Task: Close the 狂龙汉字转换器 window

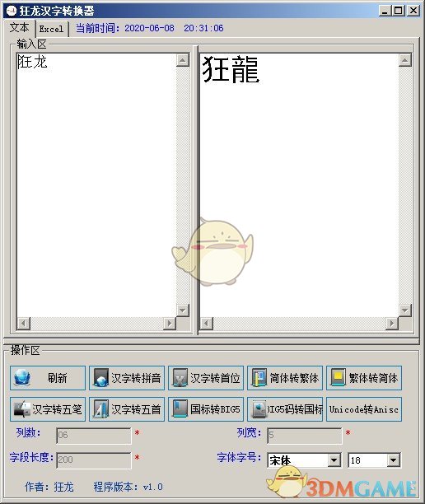Action: pyautogui.click(x=413, y=11)
